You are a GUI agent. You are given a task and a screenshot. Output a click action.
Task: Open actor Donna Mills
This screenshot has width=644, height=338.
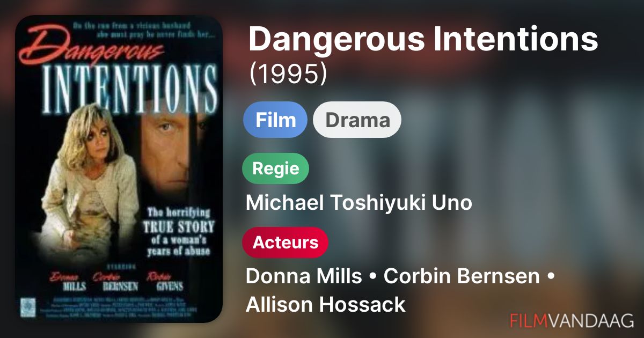pos(303,277)
